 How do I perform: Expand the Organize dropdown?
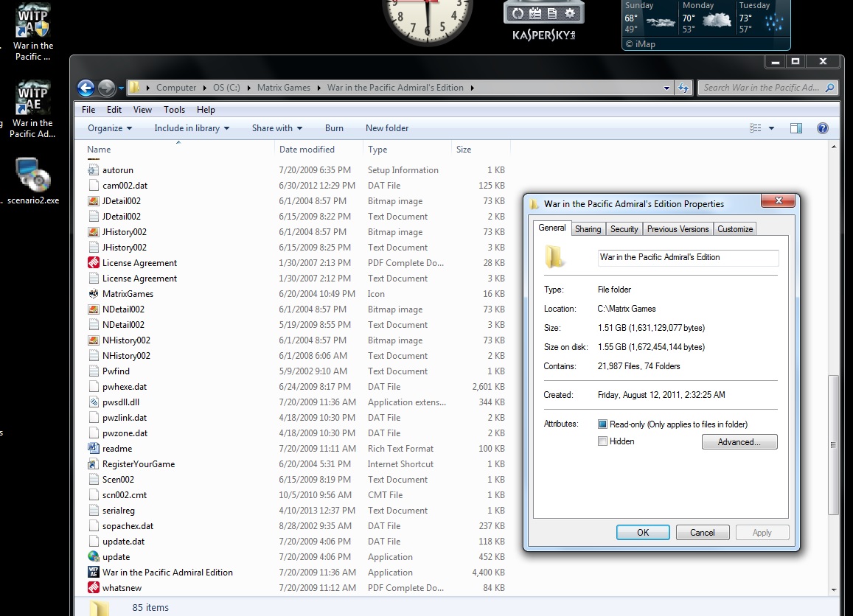[x=110, y=128]
